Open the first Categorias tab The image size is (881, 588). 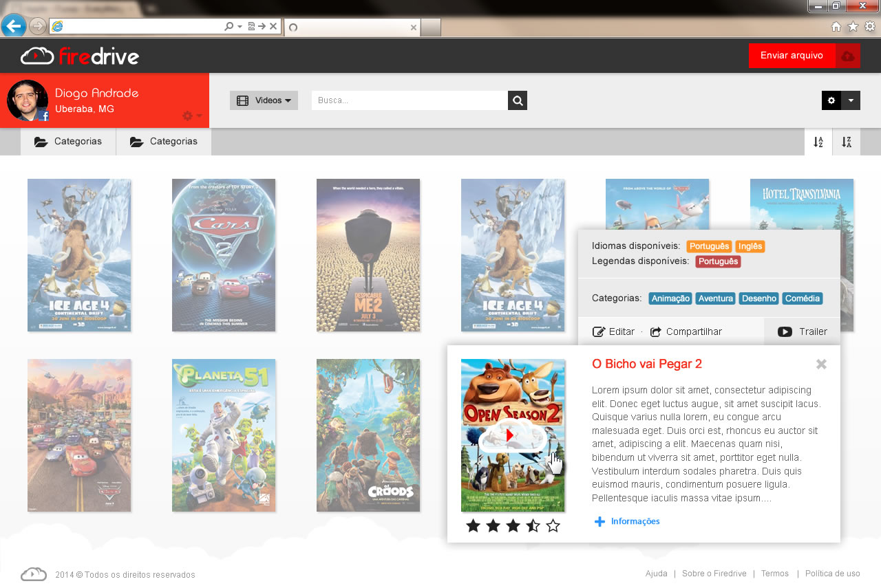pos(68,142)
